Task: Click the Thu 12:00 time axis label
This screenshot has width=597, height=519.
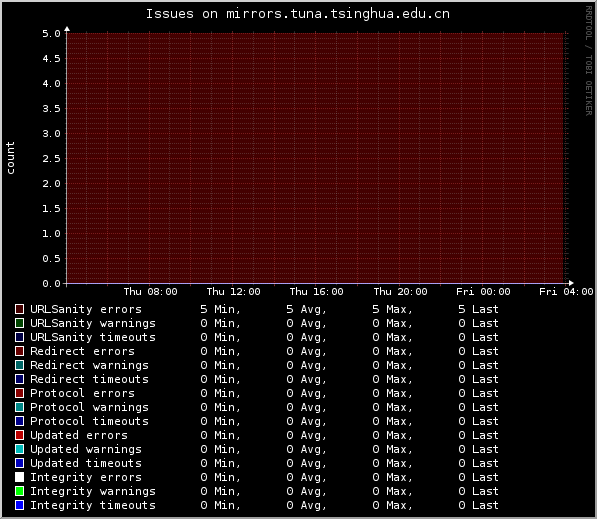Action: 233,292
